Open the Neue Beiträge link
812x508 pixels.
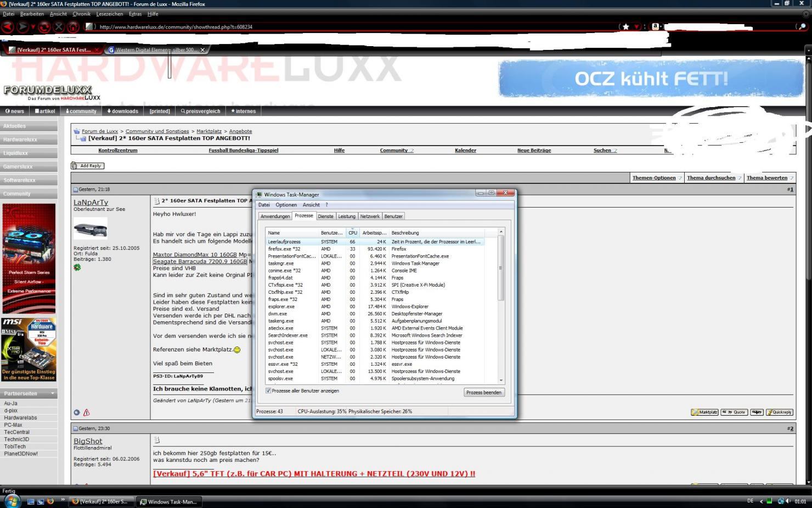[534, 150]
